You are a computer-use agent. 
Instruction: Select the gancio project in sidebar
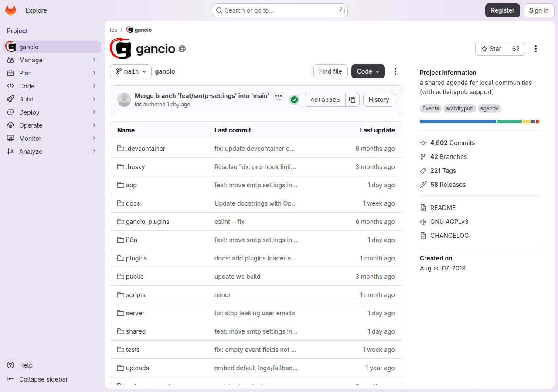coord(52,47)
